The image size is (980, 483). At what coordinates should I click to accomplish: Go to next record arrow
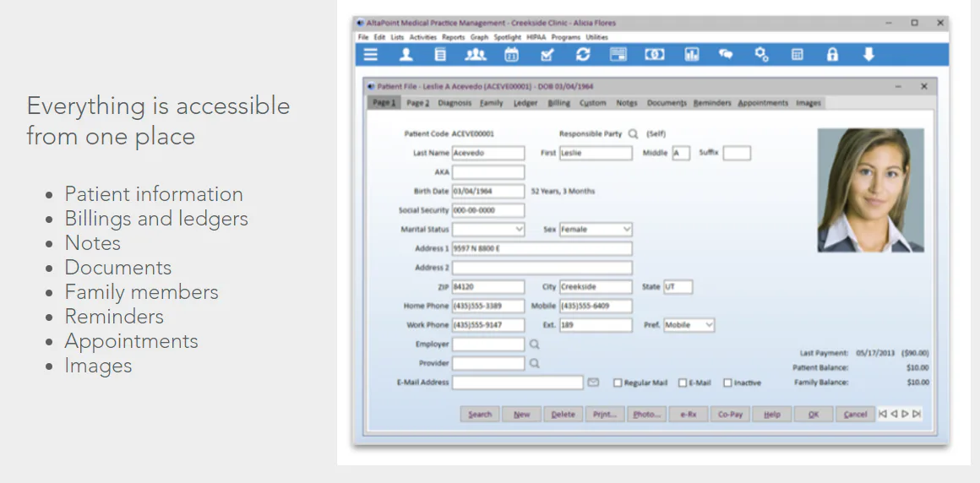tap(905, 414)
